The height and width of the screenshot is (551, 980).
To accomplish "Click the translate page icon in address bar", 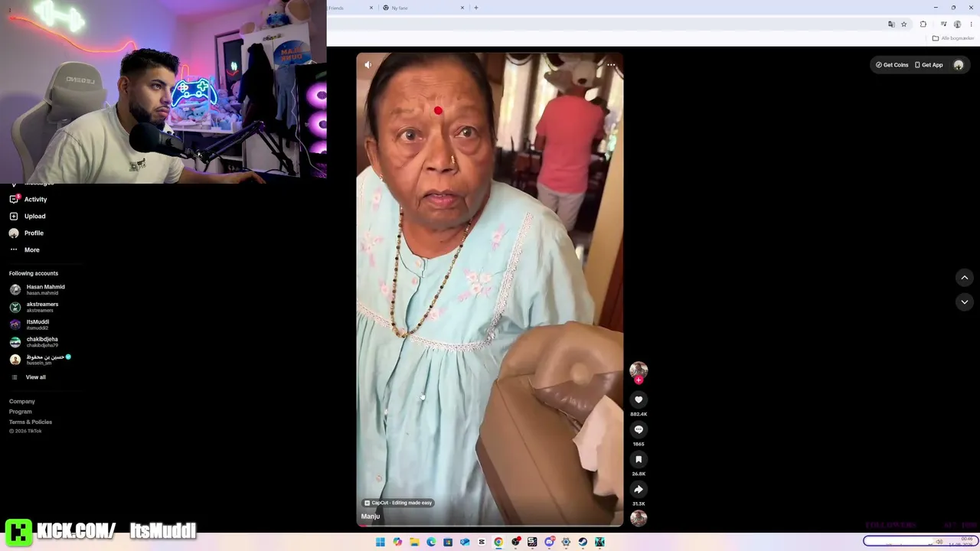I will pos(891,24).
